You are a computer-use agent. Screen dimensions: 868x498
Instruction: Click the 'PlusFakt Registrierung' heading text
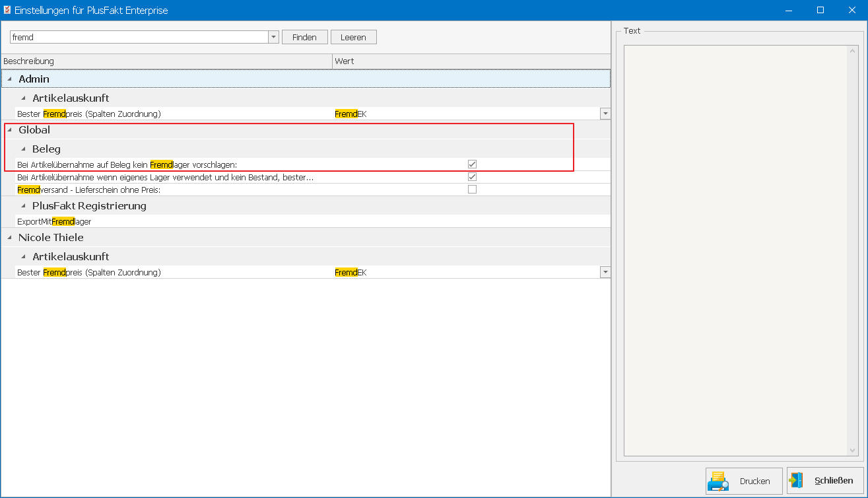89,206
